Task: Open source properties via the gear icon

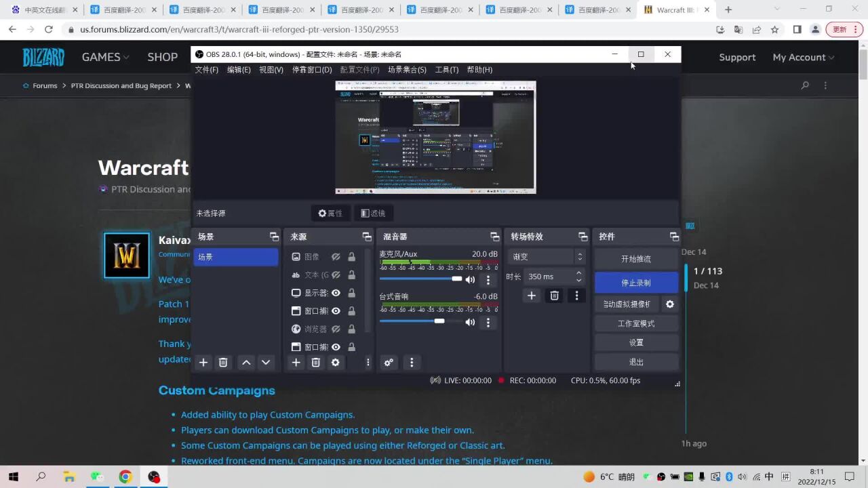Action: click(335, 363)
